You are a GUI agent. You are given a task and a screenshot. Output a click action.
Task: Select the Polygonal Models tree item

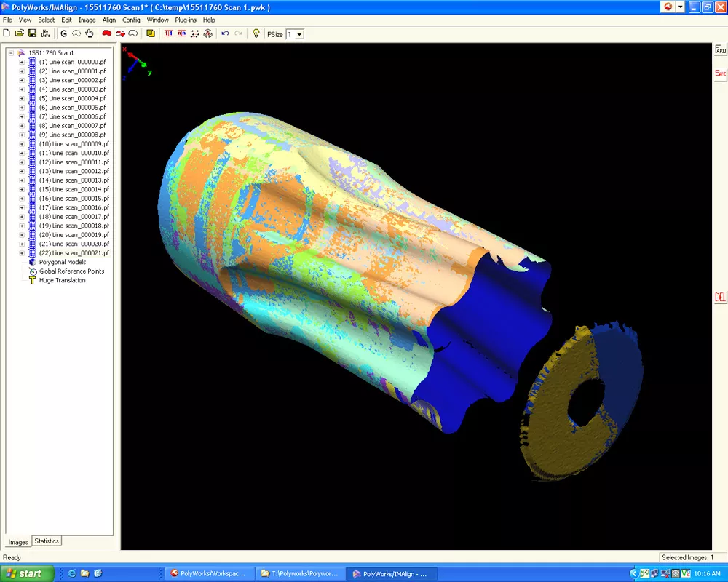coord(63,262)
